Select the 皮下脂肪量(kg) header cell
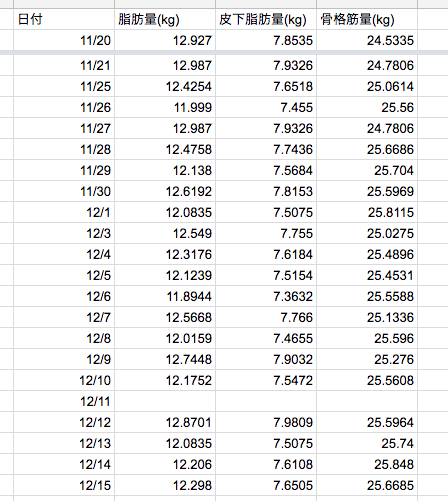Screen dimensions: 448x501 [x=266, y=19]
